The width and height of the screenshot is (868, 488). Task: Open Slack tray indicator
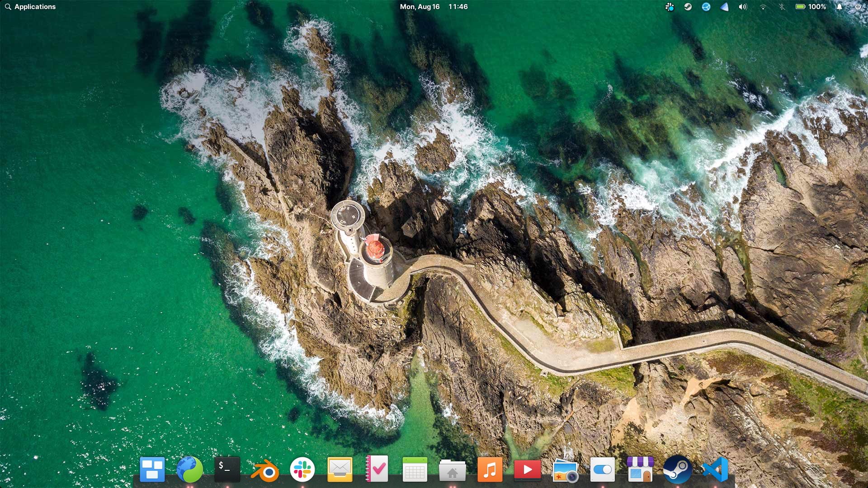point(670,7)
